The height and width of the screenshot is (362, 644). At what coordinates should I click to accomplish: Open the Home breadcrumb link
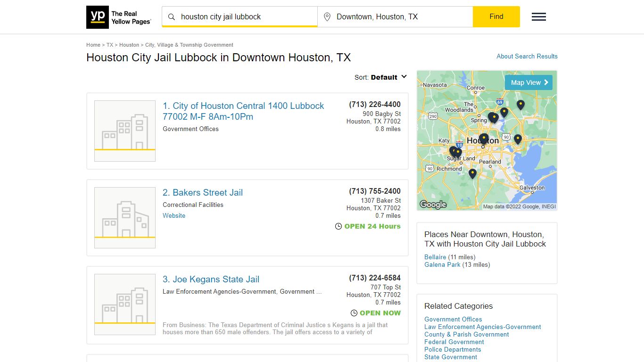pos(93,45)
